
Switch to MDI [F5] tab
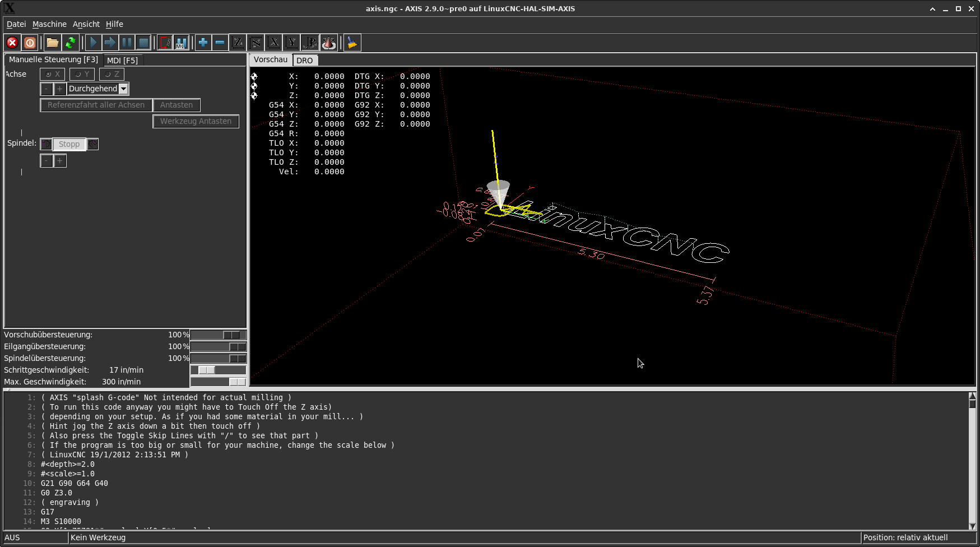click(x=122, y=61)
